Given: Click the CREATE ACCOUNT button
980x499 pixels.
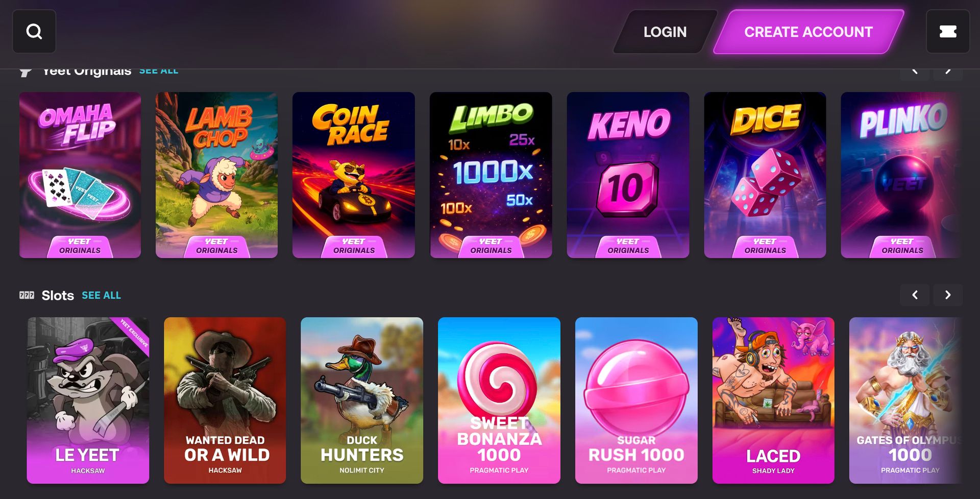Looking at the screenshot, I should coord(808,32).
